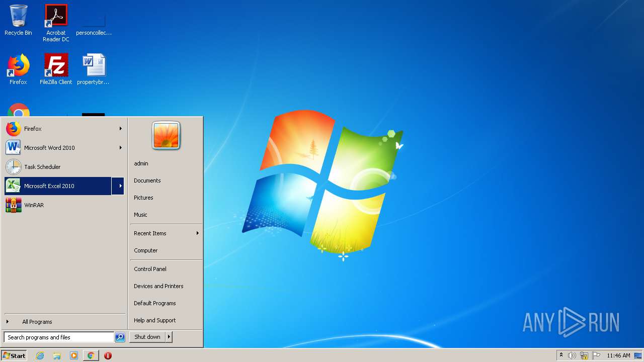This screenshot has width=644, height=362.
Task: Open the propertybr... Word document on the desktop
Action: pos(94,69)
